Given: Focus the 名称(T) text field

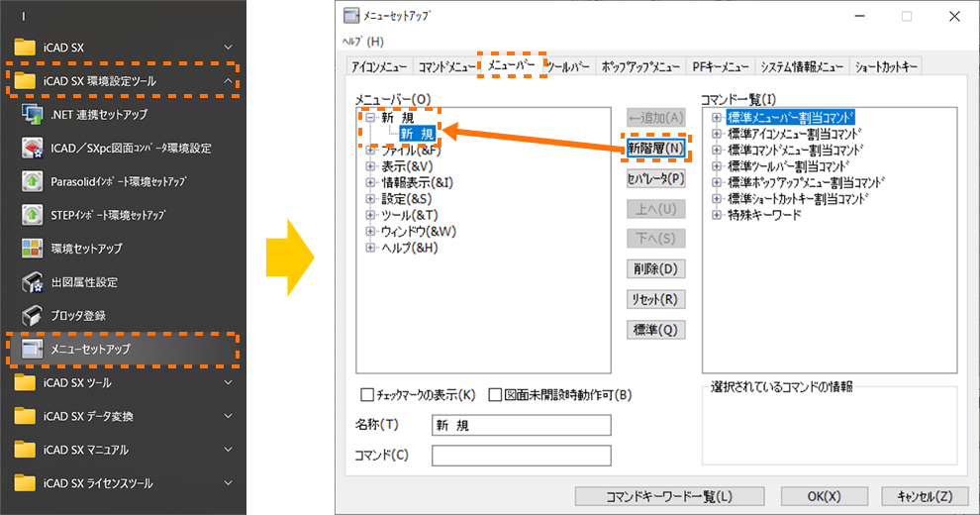Looking at the screenshot, I should tap(522, 425).
